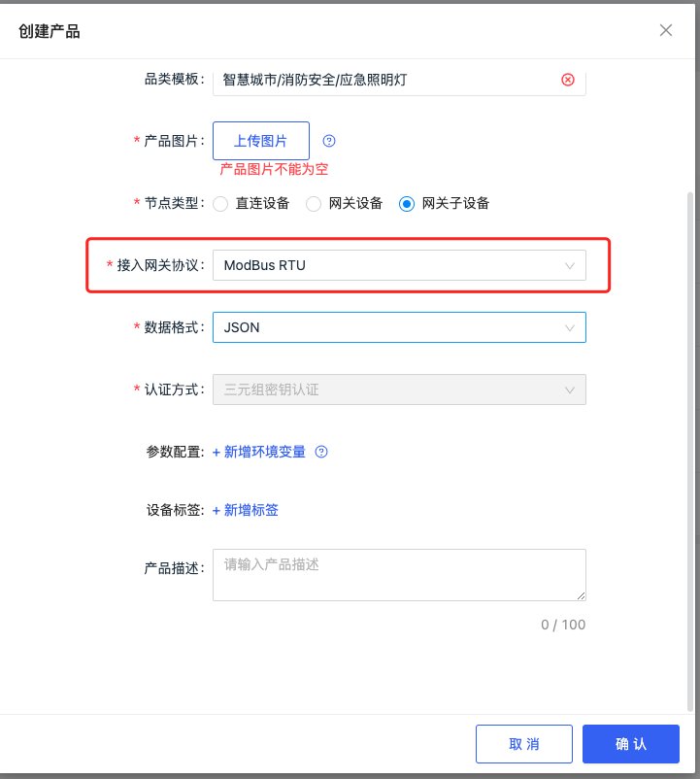Screen dimensions: 700x779
Task: Click chevron arrow of 数据格式 dropdown
Action: click(x=570, y=328)
